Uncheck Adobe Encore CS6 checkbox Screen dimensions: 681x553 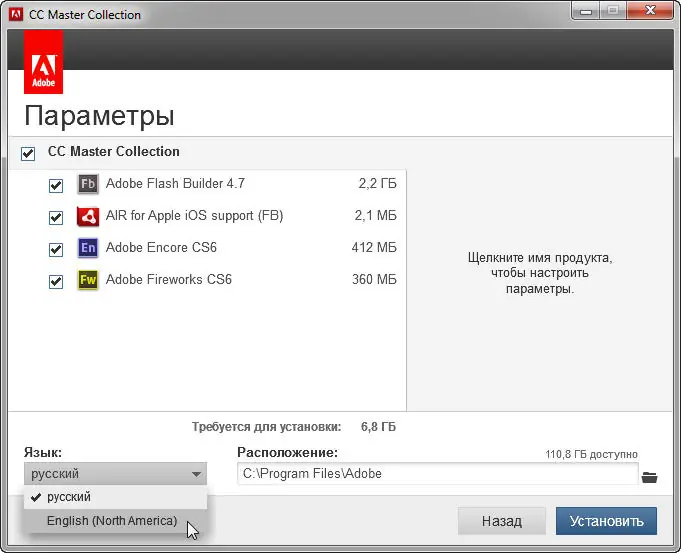[56, 249]
